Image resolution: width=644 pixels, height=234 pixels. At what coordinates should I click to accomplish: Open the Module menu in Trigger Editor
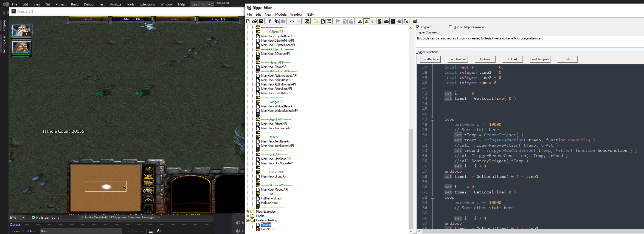[281, 15]
